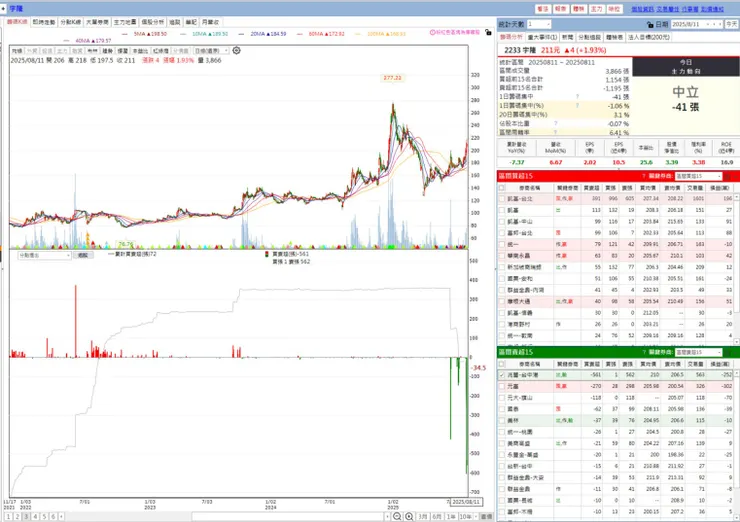Open dropdown arrow after 10年 button
Viewport: 740px width, 522px height.
[x=476, y=517]
